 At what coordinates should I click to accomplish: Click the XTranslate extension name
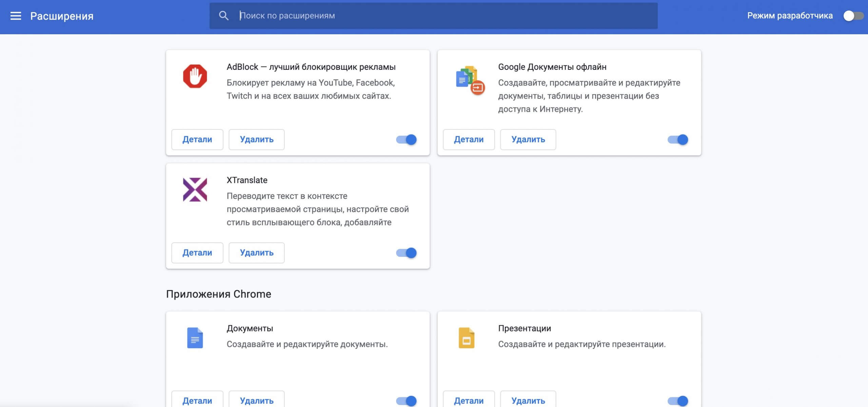pos(247,180)
